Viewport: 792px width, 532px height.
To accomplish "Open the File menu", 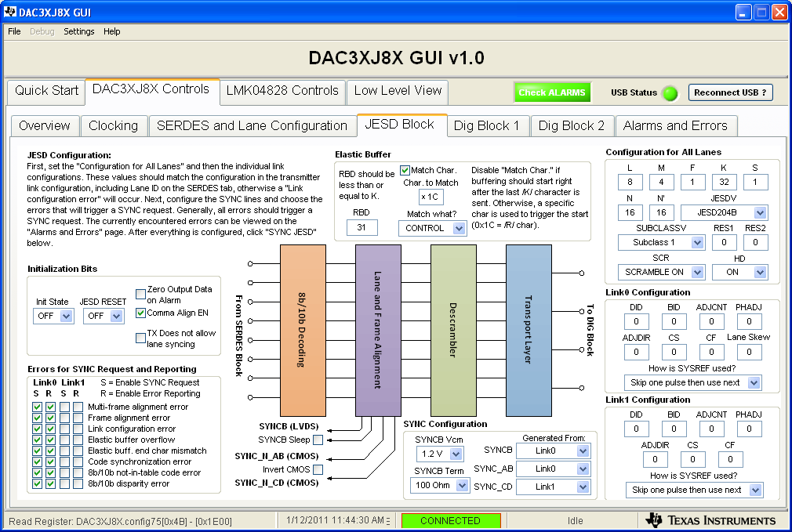I will pyautogui.click(x=14, y=31).
